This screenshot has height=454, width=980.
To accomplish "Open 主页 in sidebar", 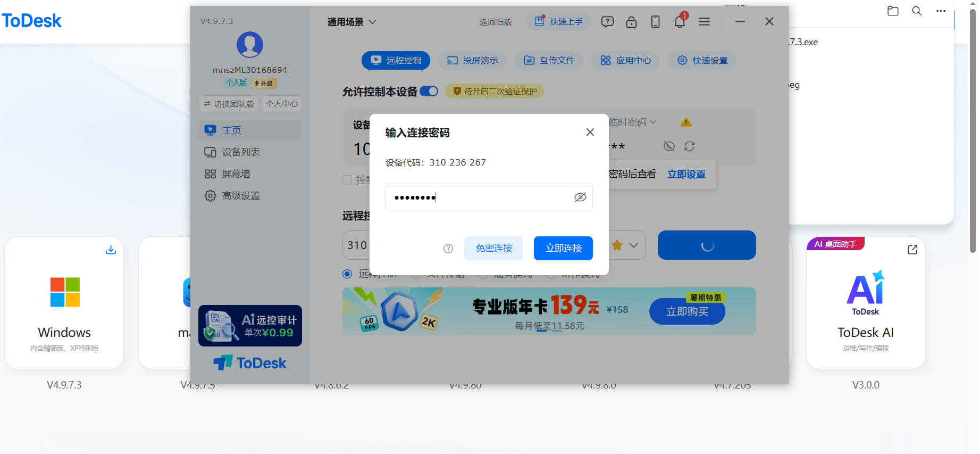I will [x=250, y=130].
